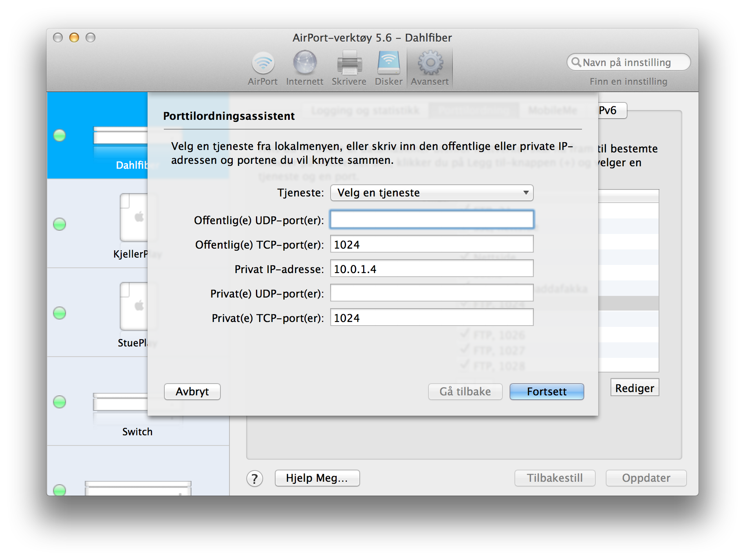Click the green status light beside Switch
The image size is (745, 560).
pos(60,402)
